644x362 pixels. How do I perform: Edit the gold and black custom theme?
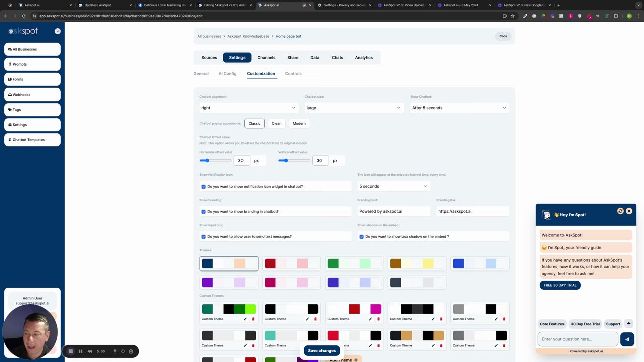point(433,345)
